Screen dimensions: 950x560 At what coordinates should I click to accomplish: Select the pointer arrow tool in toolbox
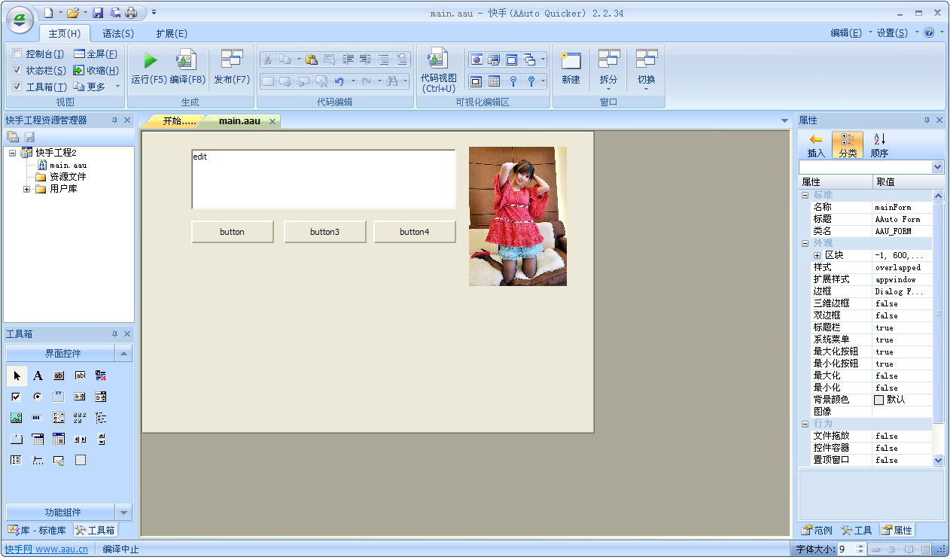[x=17, y=376]
